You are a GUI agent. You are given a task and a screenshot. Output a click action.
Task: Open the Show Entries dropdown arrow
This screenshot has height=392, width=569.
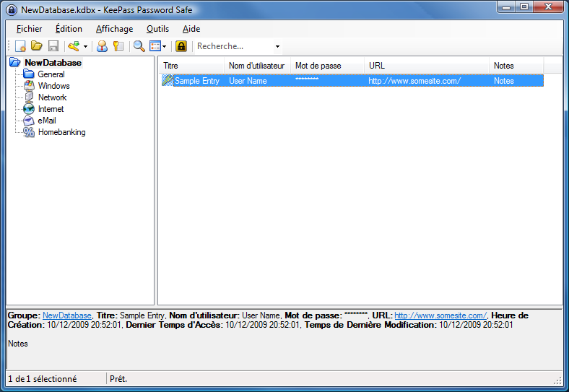click(x=165, y=46)
